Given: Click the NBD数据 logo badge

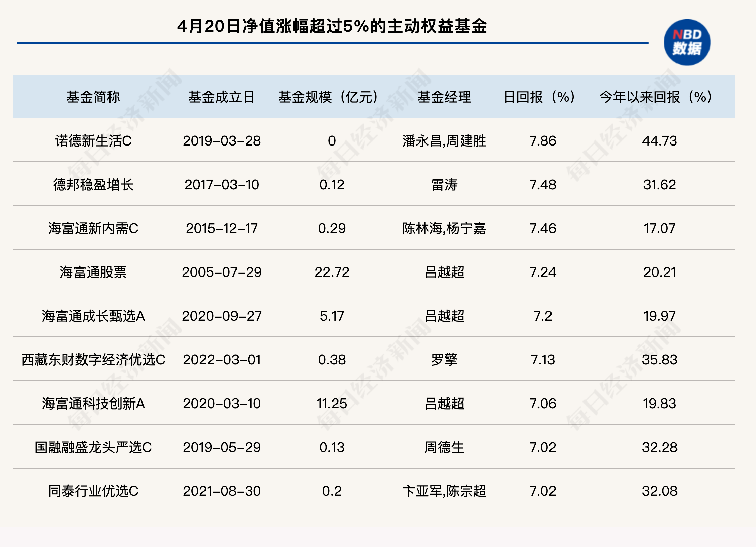Looking at the screenshot, I should click(x=687, y=42).
